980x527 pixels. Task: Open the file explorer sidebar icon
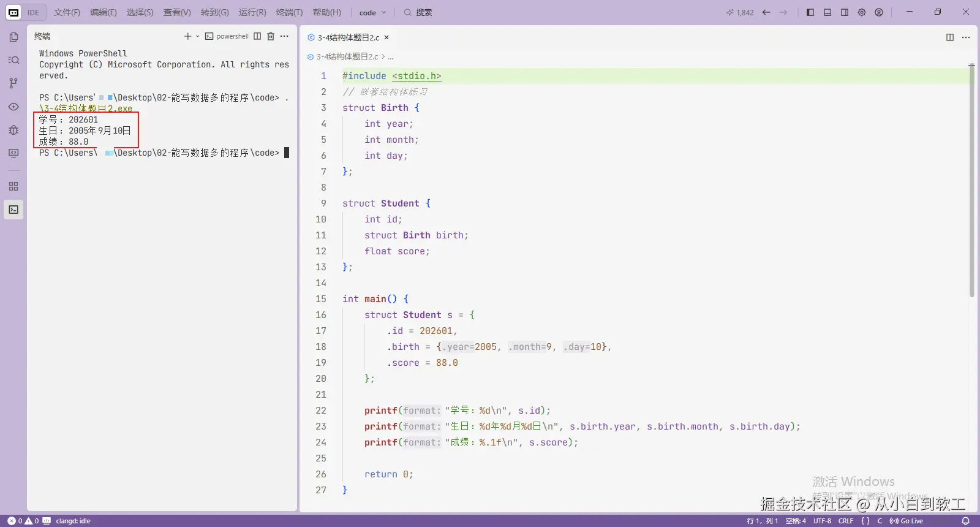coord(13,37)
